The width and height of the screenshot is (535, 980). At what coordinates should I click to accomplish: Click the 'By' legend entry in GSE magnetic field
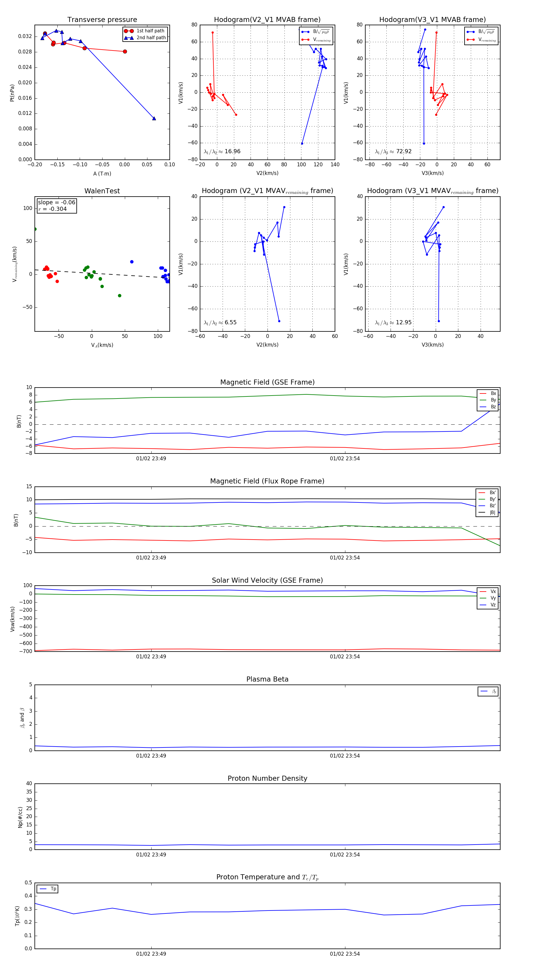click(x=488, y=400)
